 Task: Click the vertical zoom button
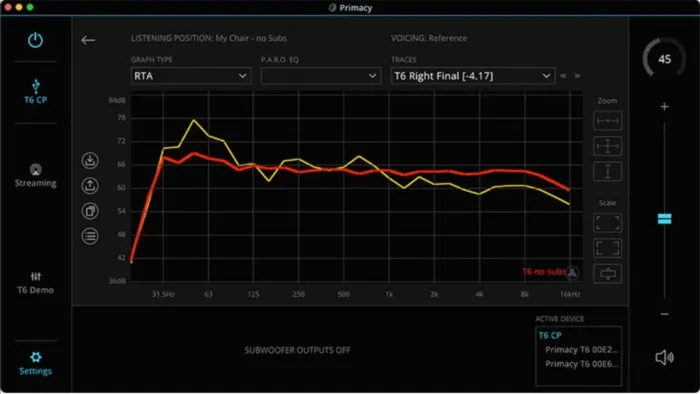coord(608,171)
